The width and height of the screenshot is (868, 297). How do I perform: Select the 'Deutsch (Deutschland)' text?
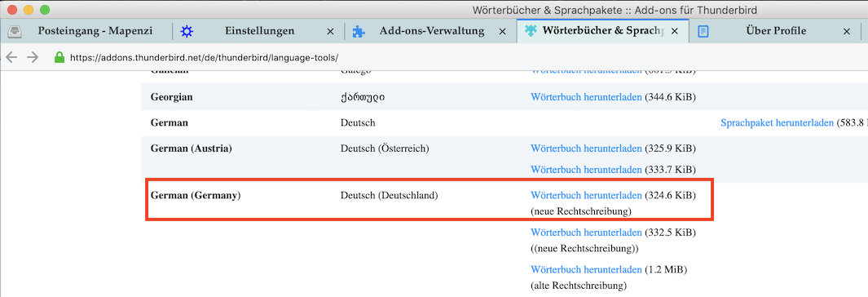coord(389,195)
